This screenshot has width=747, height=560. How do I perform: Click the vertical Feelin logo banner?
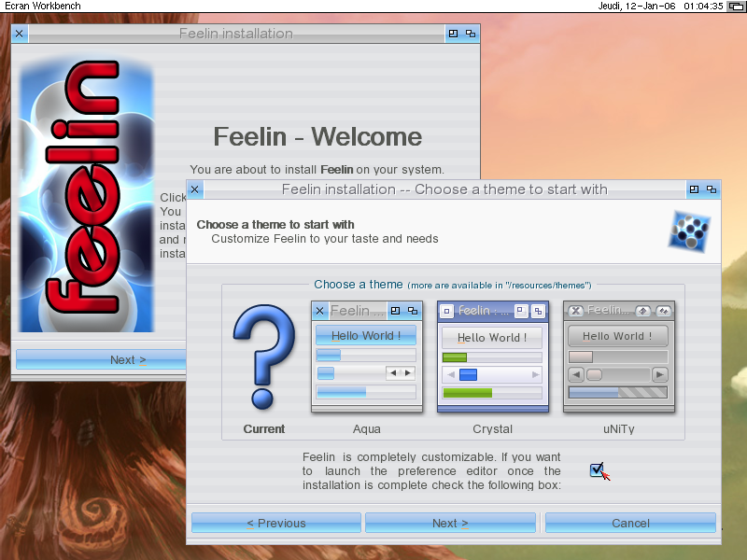tap(86, 195)
